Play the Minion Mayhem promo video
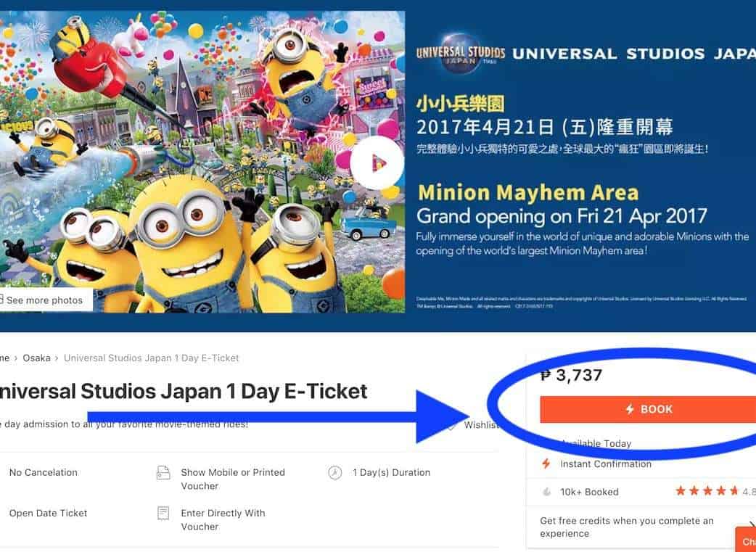The height and width of the screenshot is (552, 756). (x=377, y=163)
